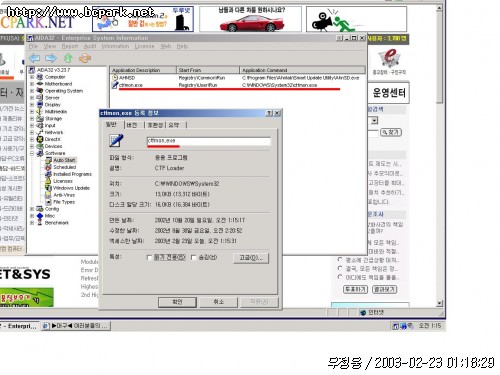
Task: Expand the Config tree node
Action: 32,209
